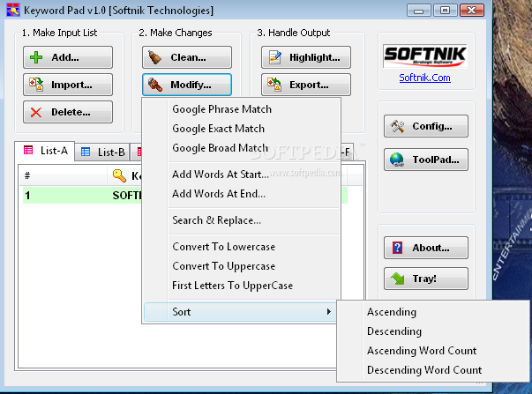Switch to the List-B tab

pyautogui.click(x=102, y=152)
